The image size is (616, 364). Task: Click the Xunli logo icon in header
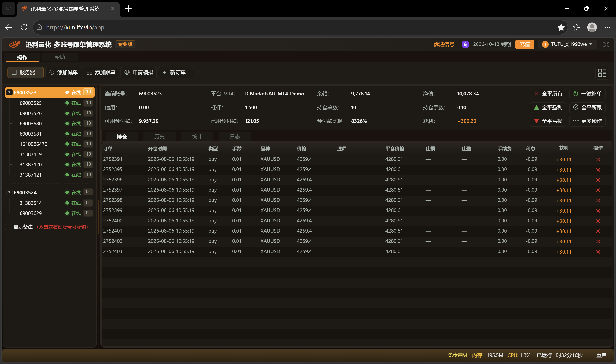point(14,44)
